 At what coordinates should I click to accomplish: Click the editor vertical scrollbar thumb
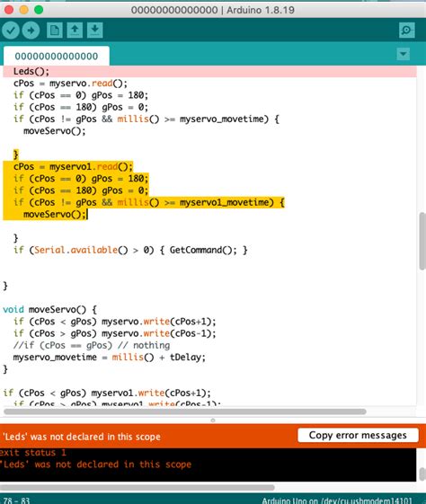[422, 241]
